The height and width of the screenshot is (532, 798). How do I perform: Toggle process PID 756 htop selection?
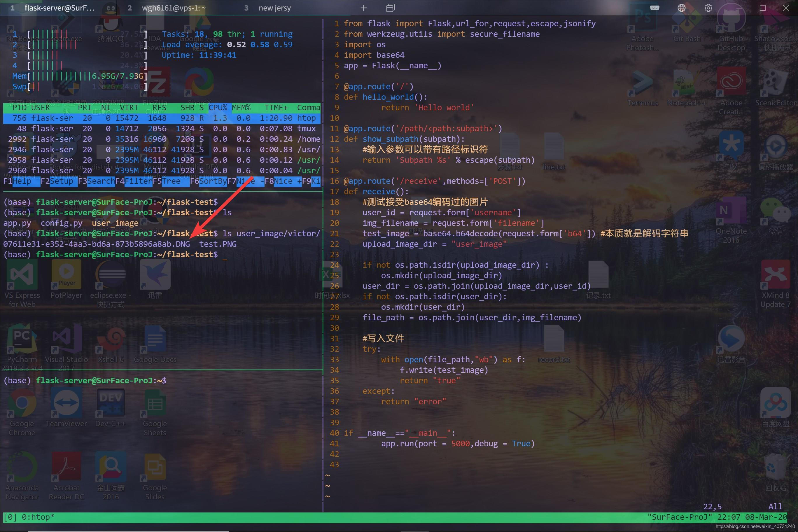click(163, 118)
